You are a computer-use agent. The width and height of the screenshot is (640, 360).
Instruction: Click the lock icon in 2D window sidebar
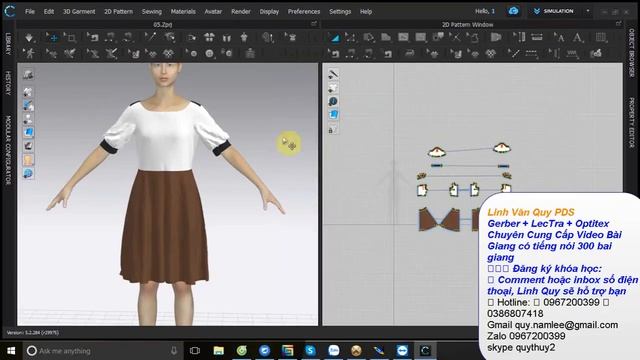click(332, 130)
